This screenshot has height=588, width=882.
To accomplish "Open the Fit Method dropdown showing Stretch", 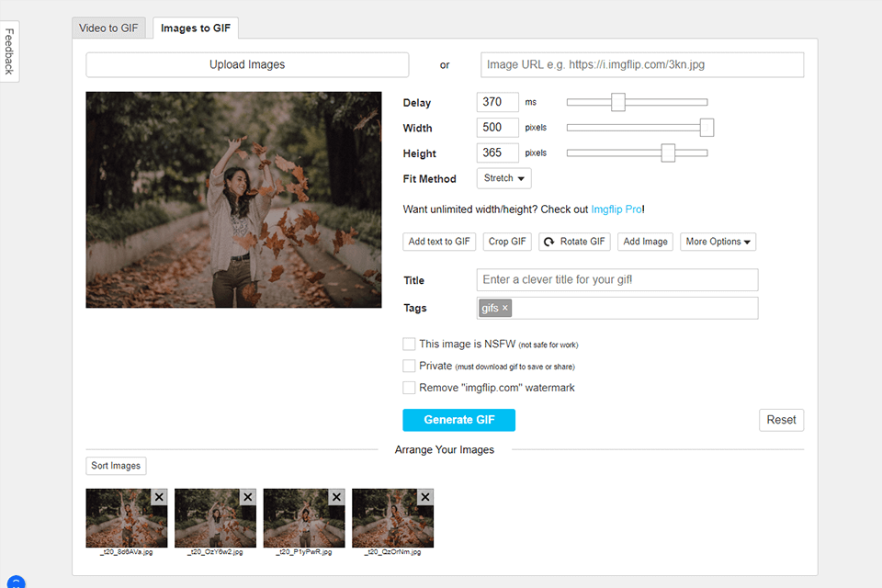I will click(503, 178).
